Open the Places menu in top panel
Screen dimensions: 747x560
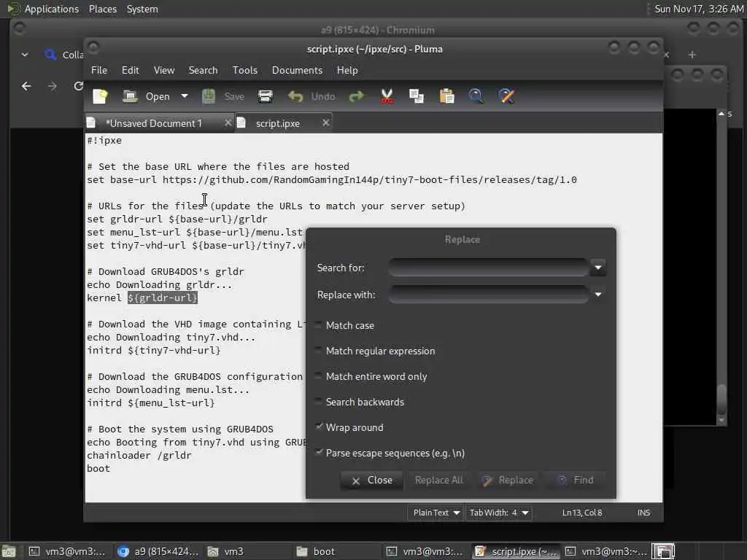102,9
